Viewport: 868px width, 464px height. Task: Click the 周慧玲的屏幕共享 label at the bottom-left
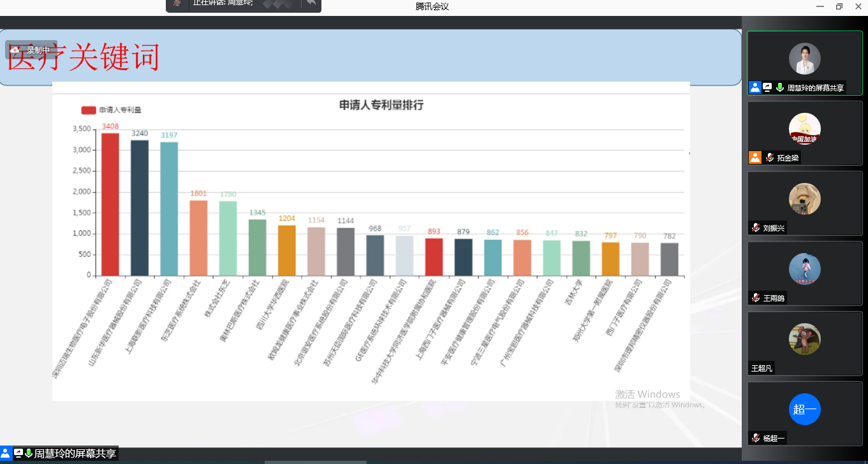tap(75, 454)
